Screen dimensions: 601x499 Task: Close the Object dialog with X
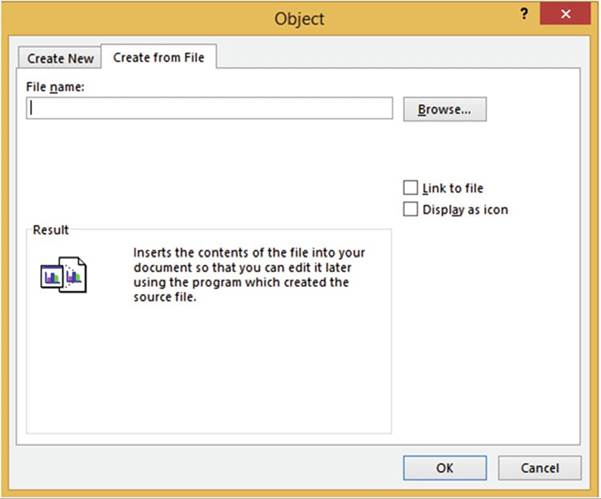(x=565, y=15)
